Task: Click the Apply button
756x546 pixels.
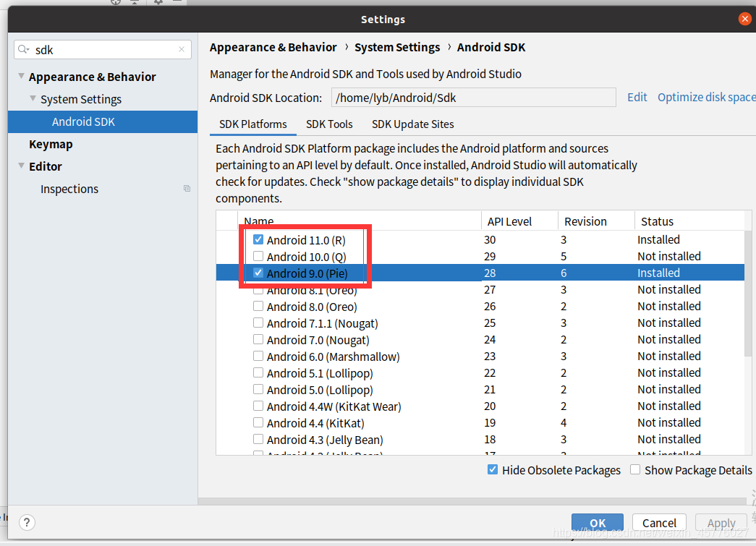Action: [x=721, y=523]
